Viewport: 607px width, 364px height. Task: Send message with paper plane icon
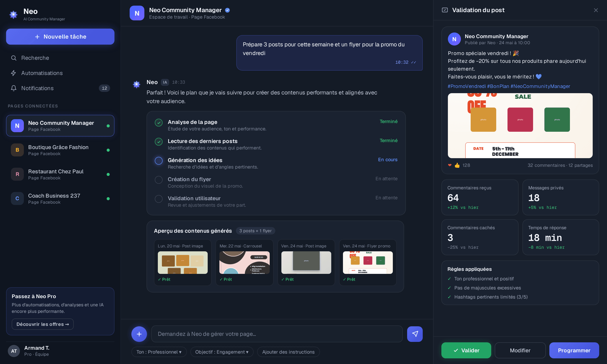point(415,334)
